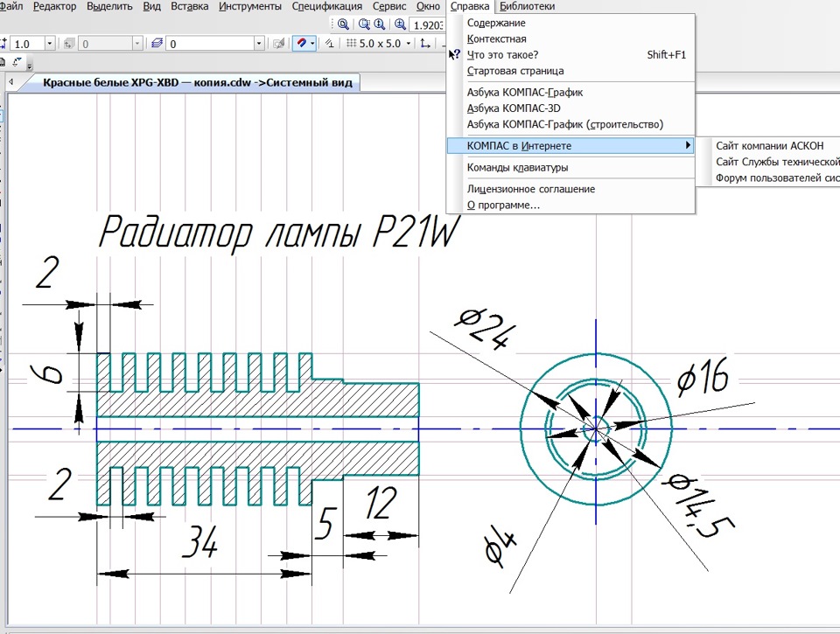The width and height of the screenshot is (840, 634).
Task: Open the Спецификация menu
Action: [x=326, y=6]
